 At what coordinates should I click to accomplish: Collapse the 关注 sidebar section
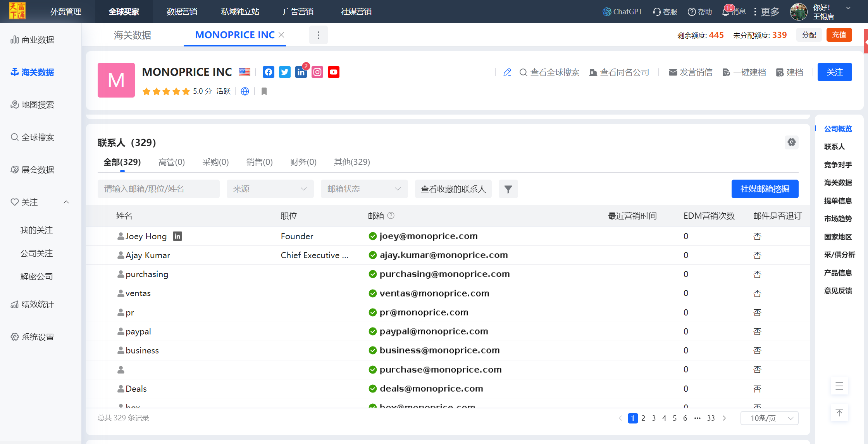click(x=66, y=202)
